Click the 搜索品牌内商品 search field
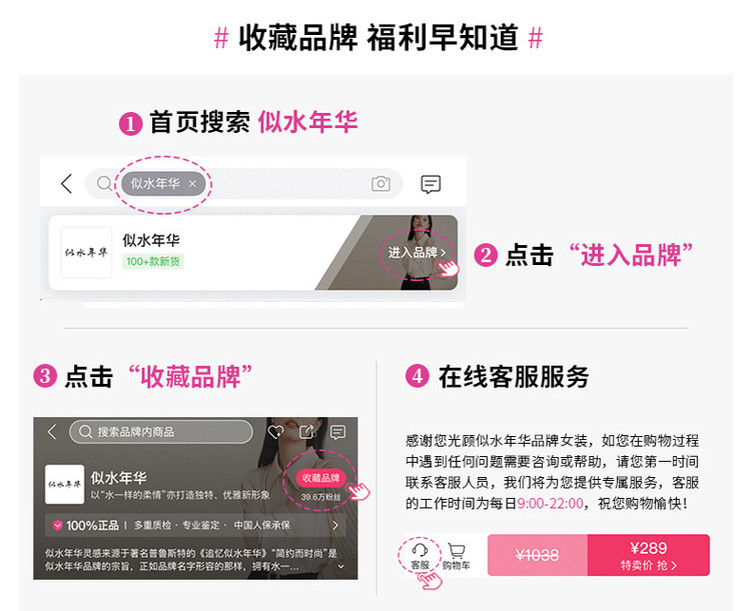 point(161,432)
